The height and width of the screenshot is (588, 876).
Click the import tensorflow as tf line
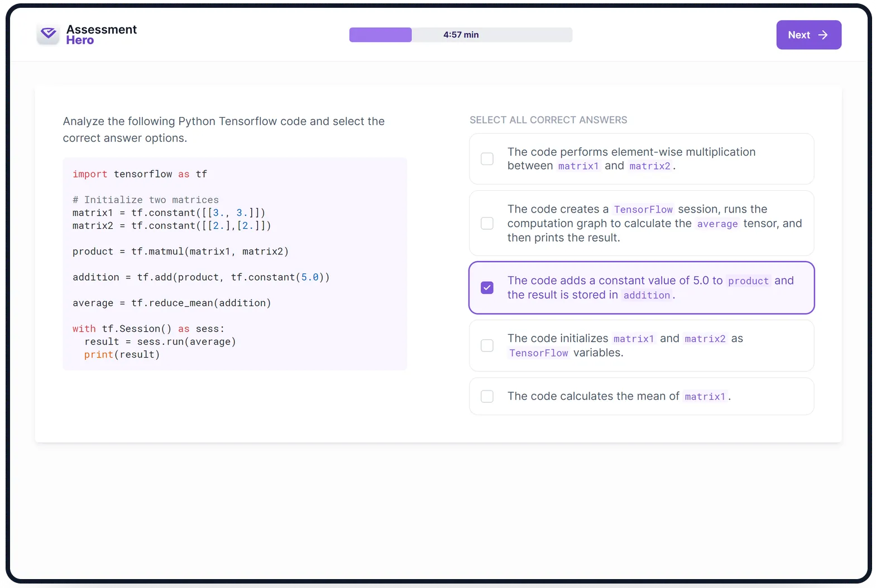140,174
